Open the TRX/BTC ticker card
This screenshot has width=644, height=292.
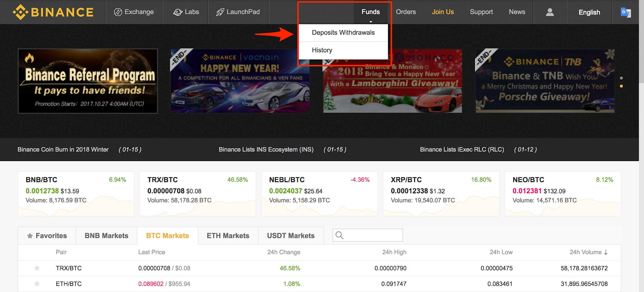pyautogui.click(x=198, y=194)
